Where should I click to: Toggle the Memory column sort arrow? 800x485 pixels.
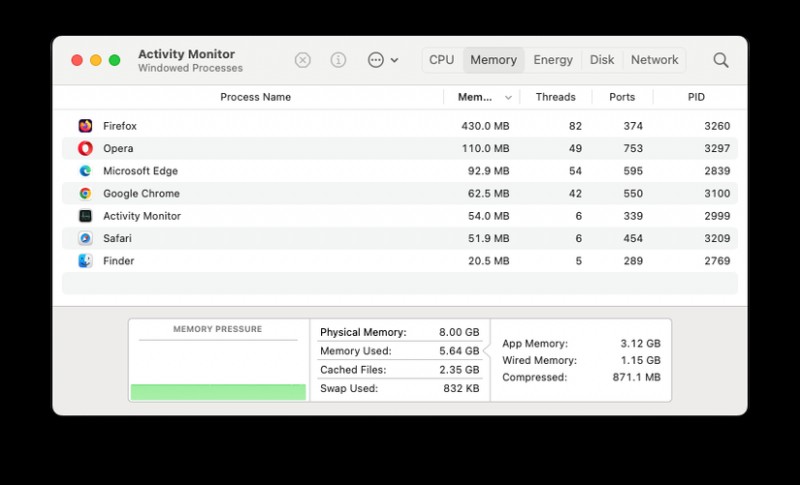point(508,97)
